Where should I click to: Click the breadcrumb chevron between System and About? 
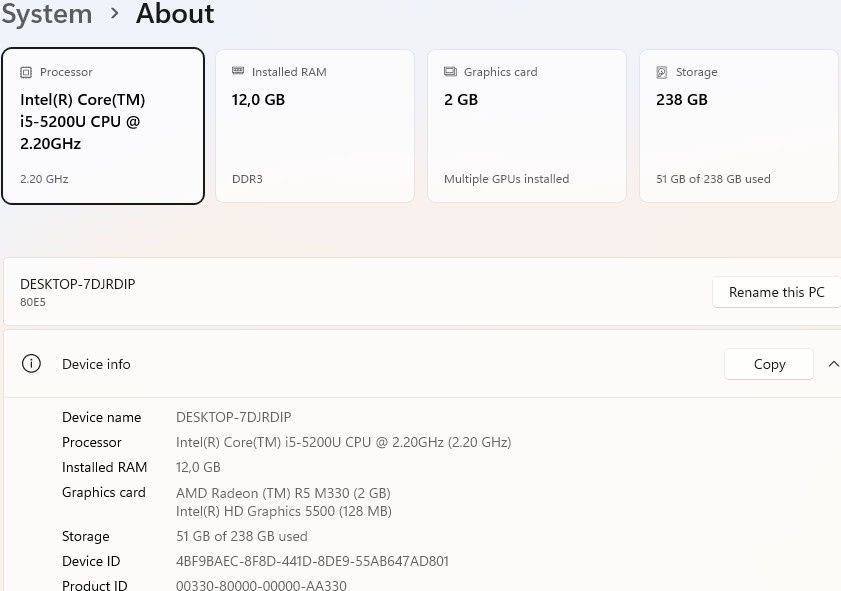(x=114, y=13)
